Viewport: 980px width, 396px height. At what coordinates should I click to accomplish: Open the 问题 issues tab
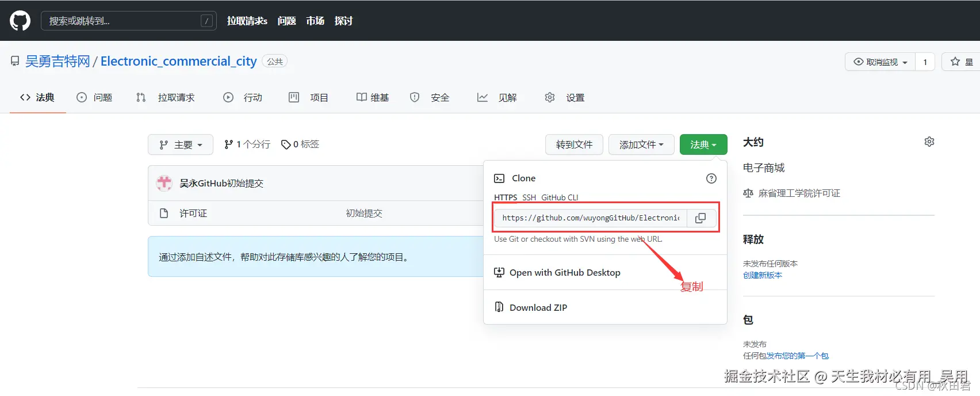[x=95, y=97]
